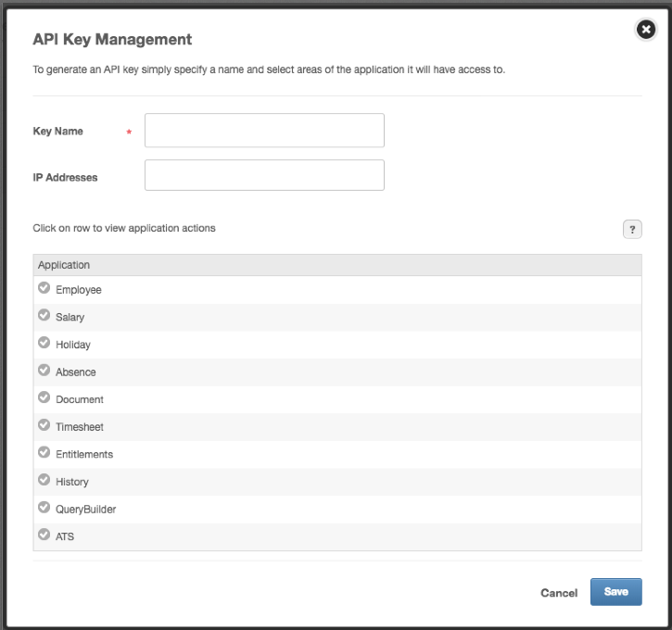The image size is (672, 630).
Task: Click the question mark help icon
Action: pyautogui.click(x=632, y=230)
